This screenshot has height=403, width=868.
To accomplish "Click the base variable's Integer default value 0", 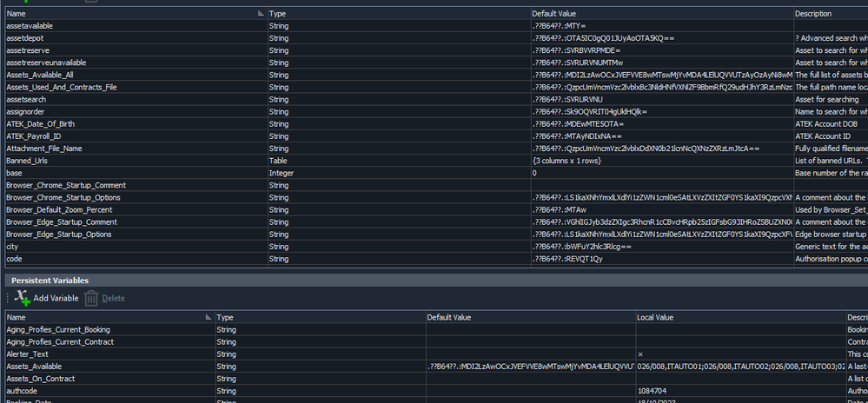I will (x=535, y=173).
